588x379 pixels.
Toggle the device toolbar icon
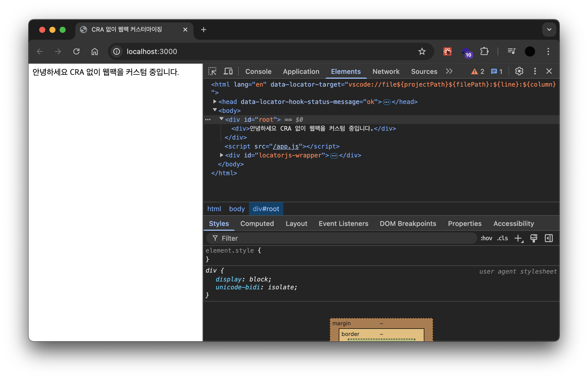point(228,71)
